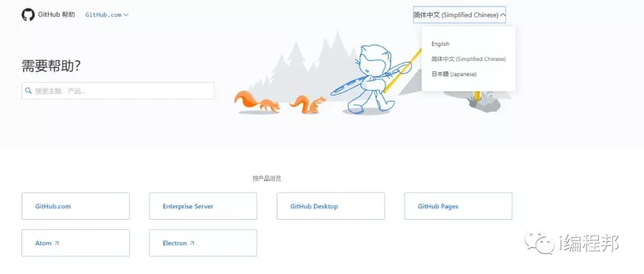Select English from the language menu

point(440,44)
